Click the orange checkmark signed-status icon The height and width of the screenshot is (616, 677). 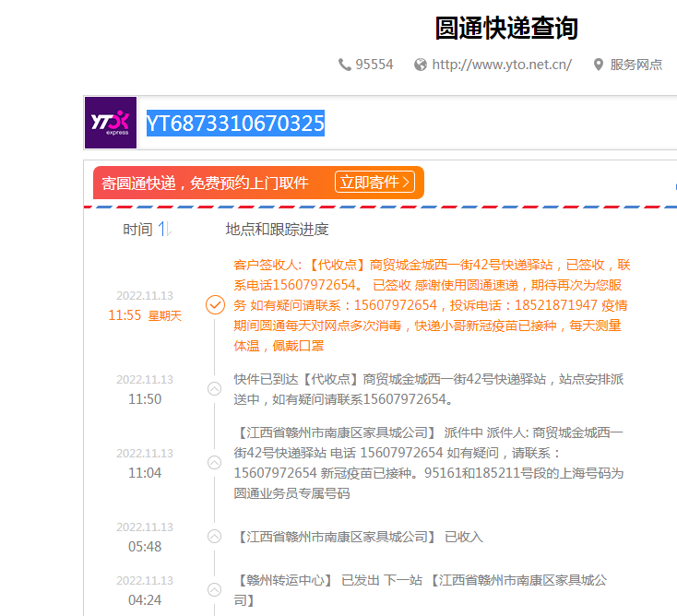tap(215, 305)
